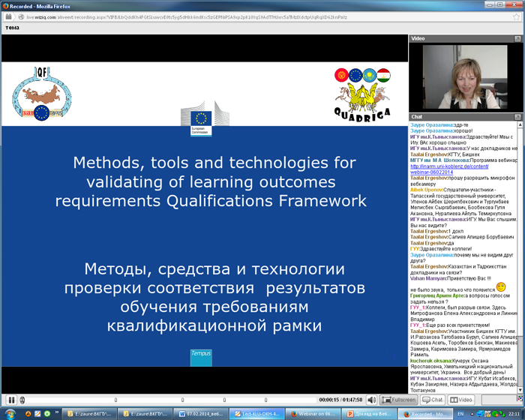Click the notepad quick launch icon
This screenshot has height=420, width=525.
[x=37, y=414]
